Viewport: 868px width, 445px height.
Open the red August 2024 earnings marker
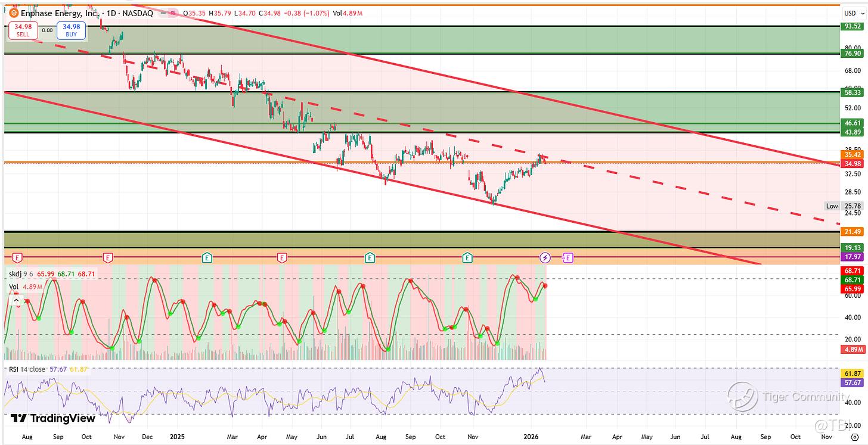[x=18, y=258]
